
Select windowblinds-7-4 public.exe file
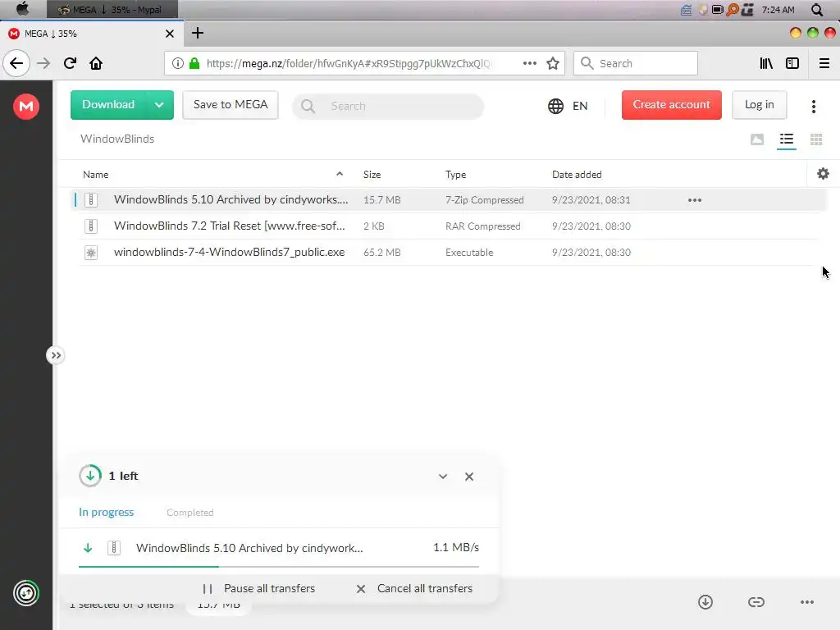click(x=447, y=253)
